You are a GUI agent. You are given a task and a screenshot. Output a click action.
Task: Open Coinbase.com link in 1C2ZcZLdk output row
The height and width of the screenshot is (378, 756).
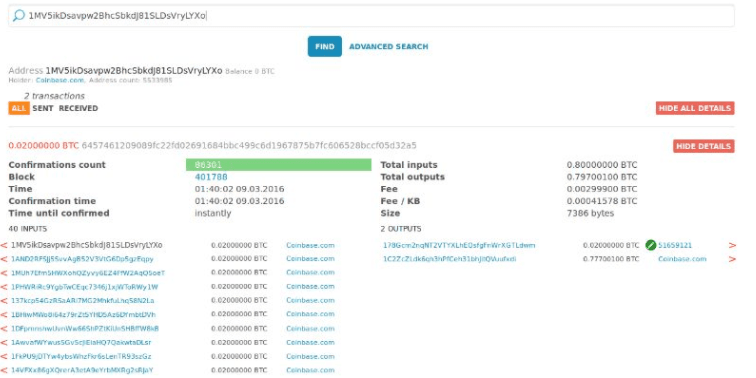point(682,259)
